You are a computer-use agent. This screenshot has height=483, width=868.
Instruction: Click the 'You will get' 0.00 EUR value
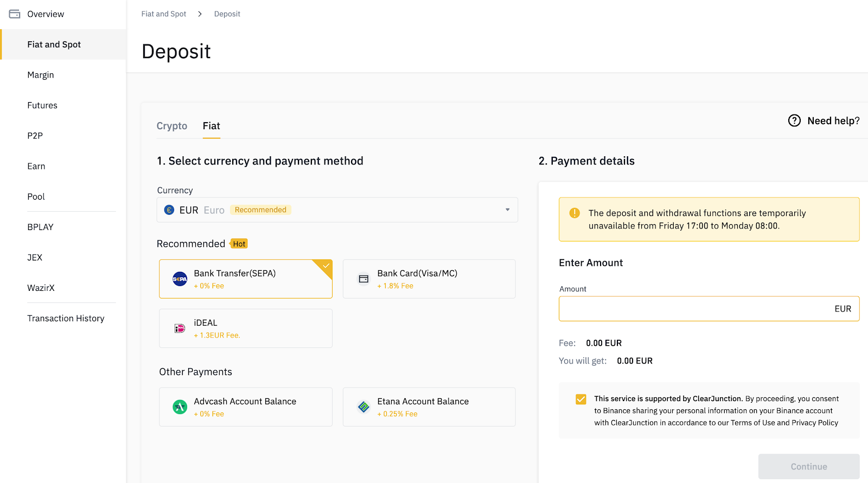(635, 361)
